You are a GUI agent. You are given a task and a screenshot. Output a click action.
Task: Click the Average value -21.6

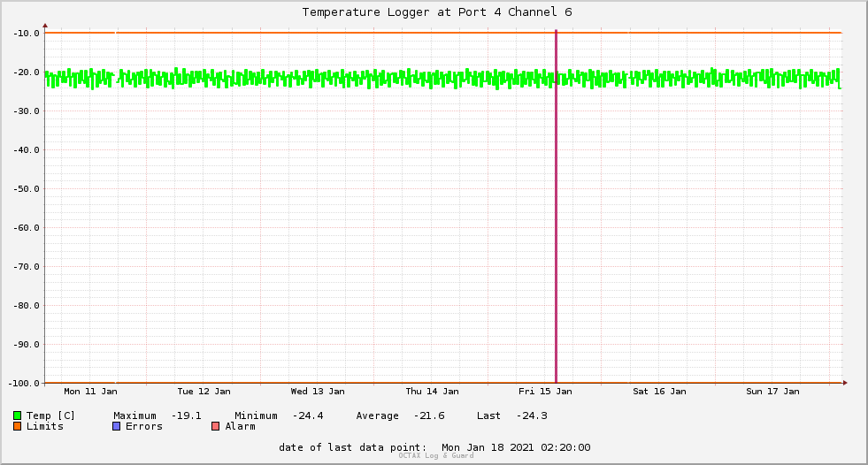tap(429, 415)
